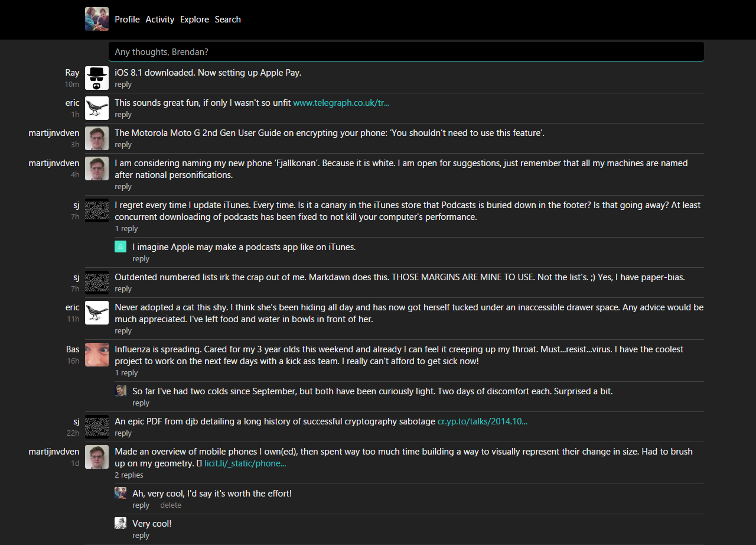Expand '1 reply' under the Influenza post
The height and width of the screenshot is (545, 756).
pos(126,373)
